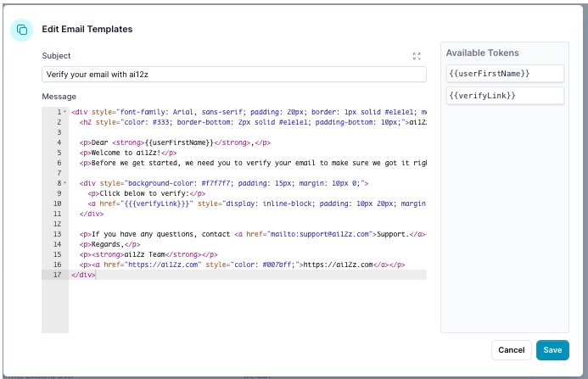Image resolution: width=588 pixels, height=379 pixels.
Task: Click the first div font-family code line
Action: click(249, 112)
